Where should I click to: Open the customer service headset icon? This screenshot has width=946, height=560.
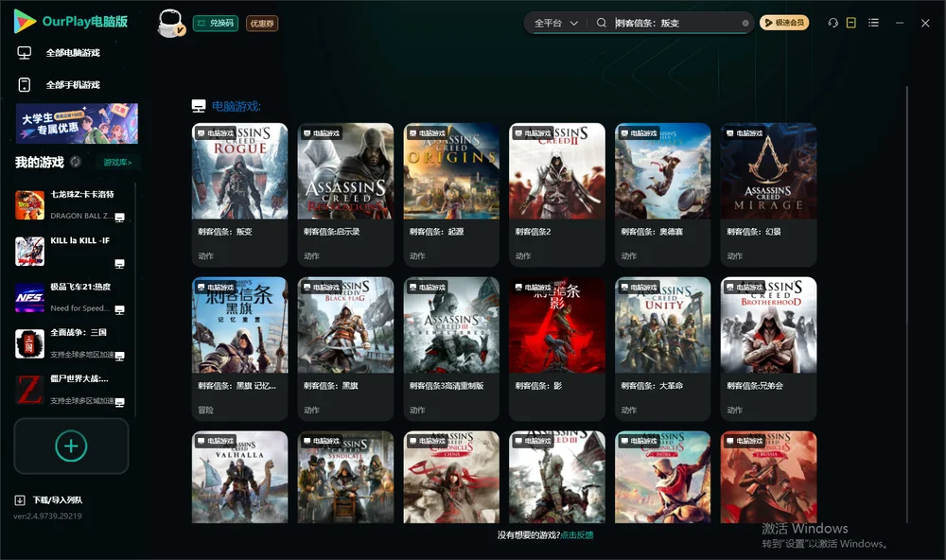[832, 23]
